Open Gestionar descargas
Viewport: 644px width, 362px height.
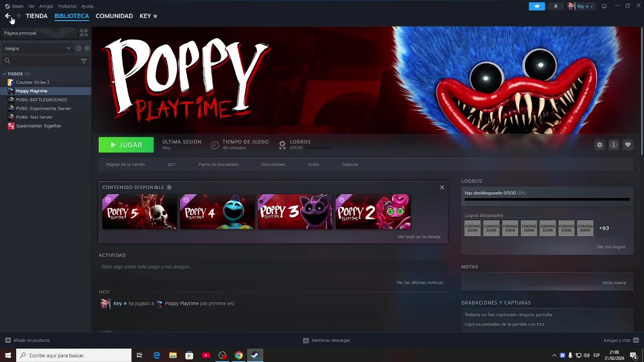[x=327, y=340]
